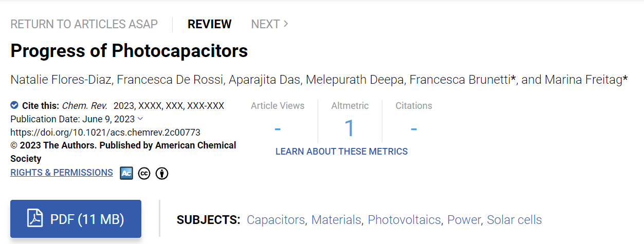Click the Creative Commons CC icon
The height and width of the screenshot is (244, 644).
(144, 174)
